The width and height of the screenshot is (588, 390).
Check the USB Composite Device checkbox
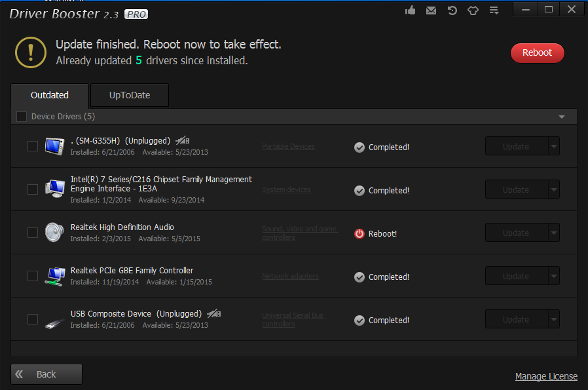pos(33,319)
